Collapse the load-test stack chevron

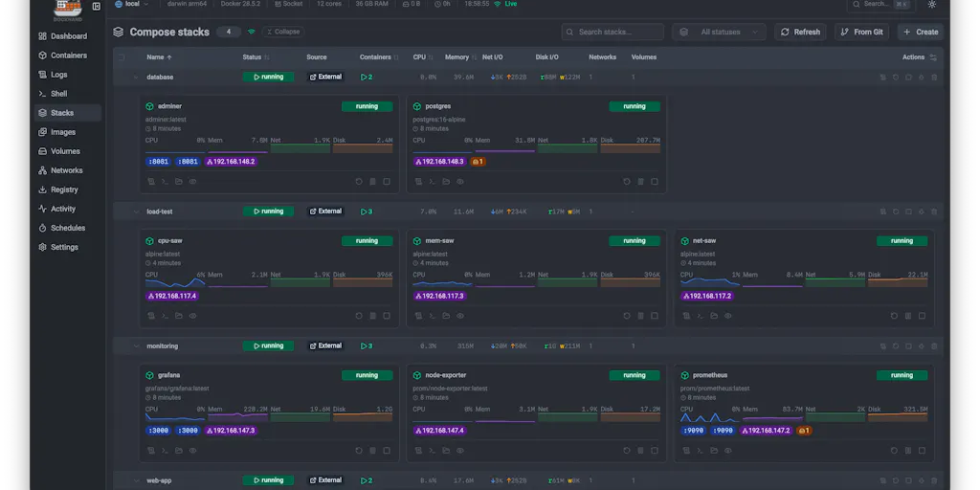136,212
